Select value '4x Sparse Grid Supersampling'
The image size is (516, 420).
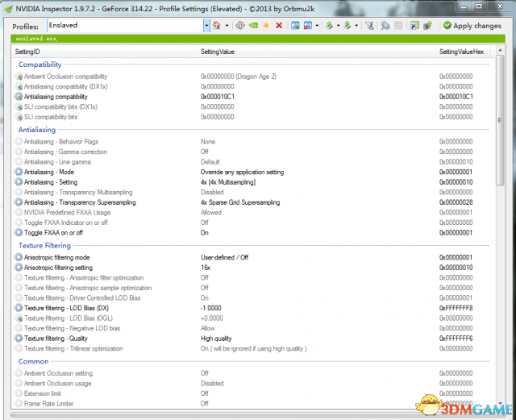tap(240, 202)
